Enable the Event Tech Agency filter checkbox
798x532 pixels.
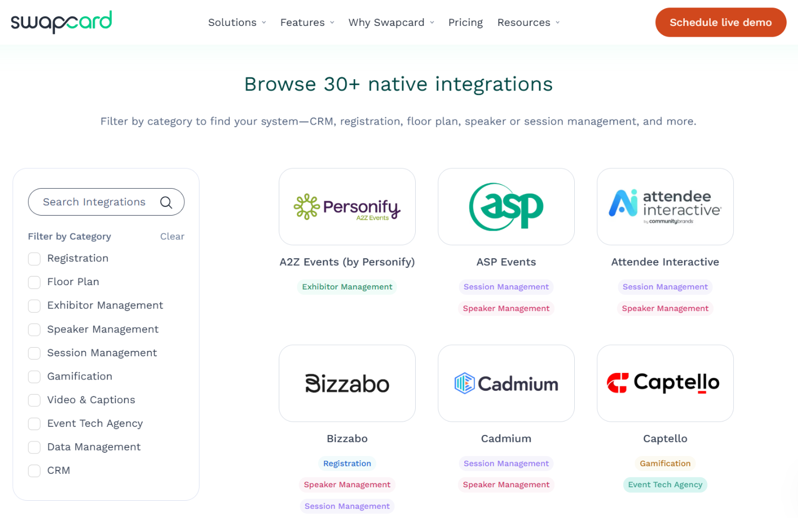35,424
